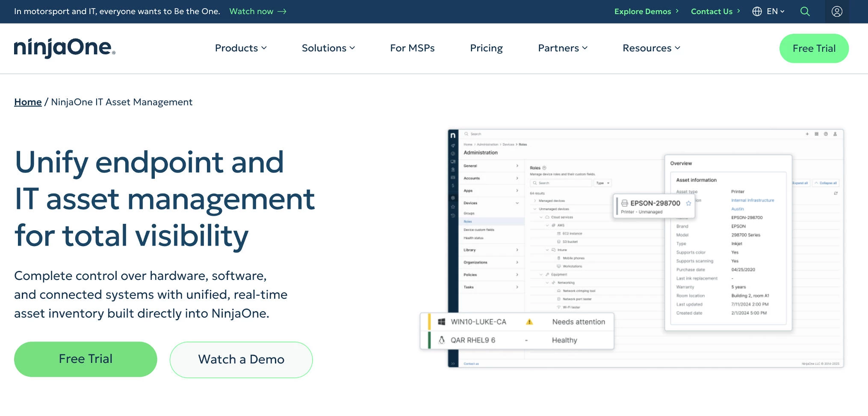
Task: Click the NinjaOne IT Asset Management breadcrumb text
Action: tap(121, 102)
